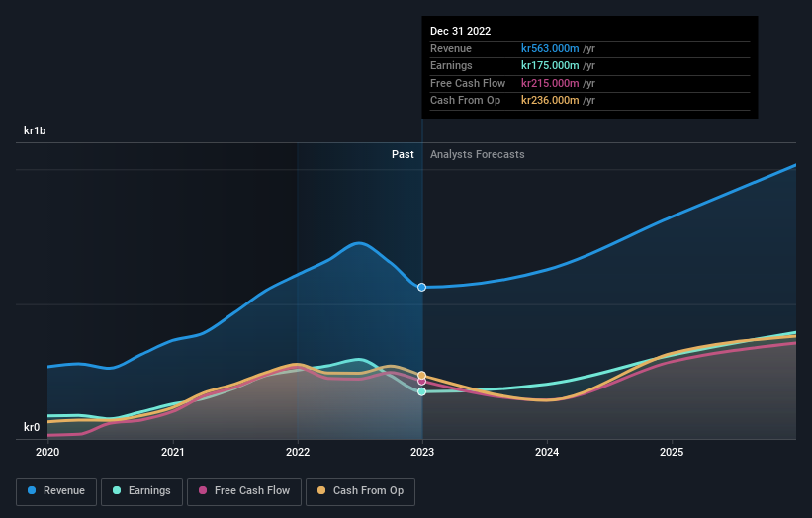Viewport: 812px width, 518px height.
Task: Click the kr0 y-axis label
Action: [x=32, y=427]
